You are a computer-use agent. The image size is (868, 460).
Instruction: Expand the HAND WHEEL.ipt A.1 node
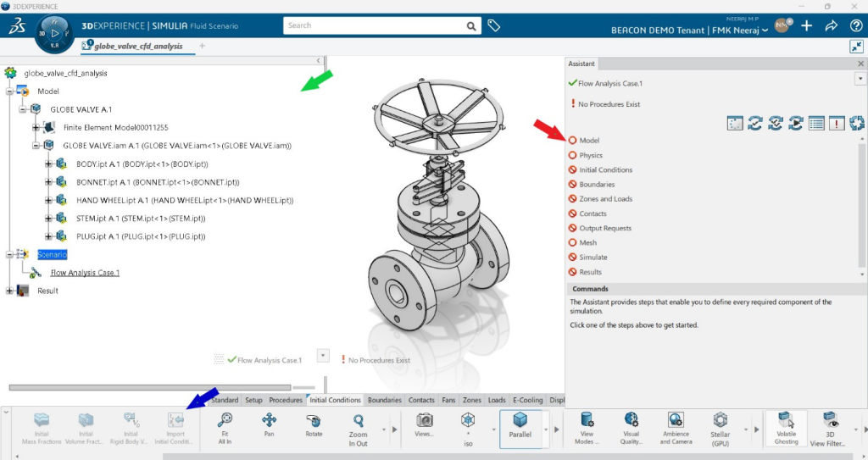48,201
